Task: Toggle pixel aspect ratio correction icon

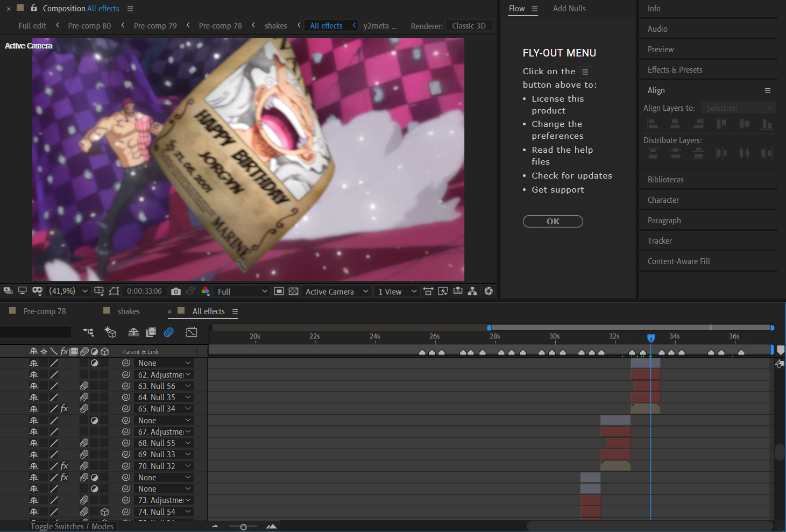Action: pos(428,291)
